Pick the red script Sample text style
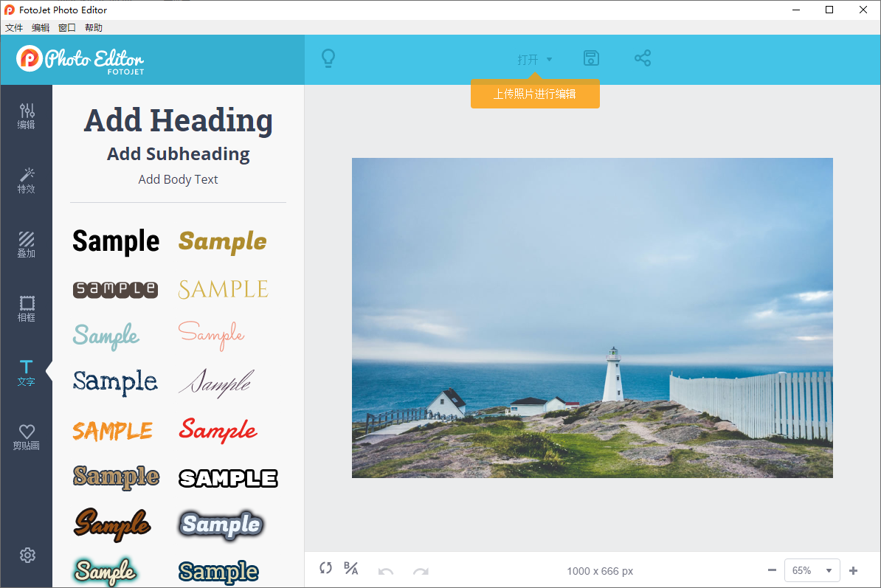This screenshot has width=881, height=588. click(218, 429)
